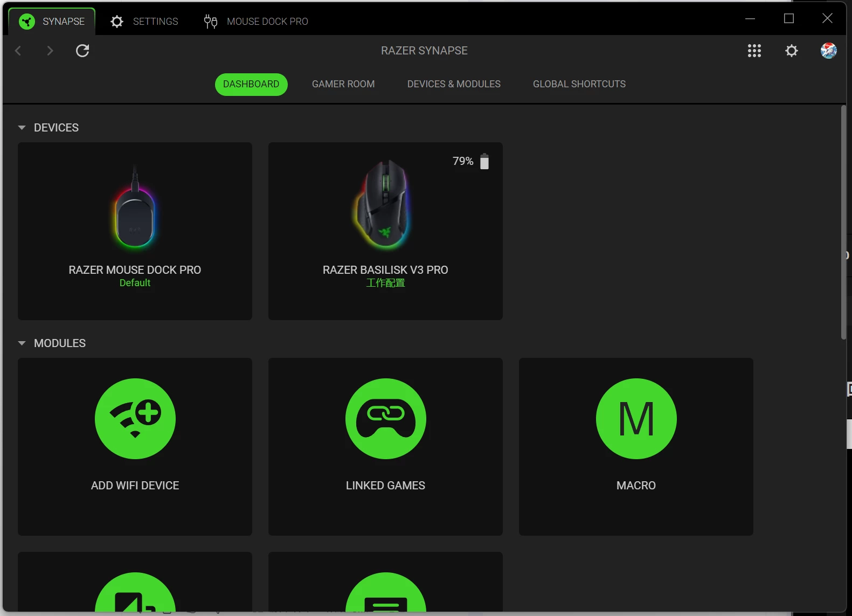The height and width of the screenshot is (616, 852).
Task: Click the partially visible bottom-left module icon
Action: coord(135,592)
